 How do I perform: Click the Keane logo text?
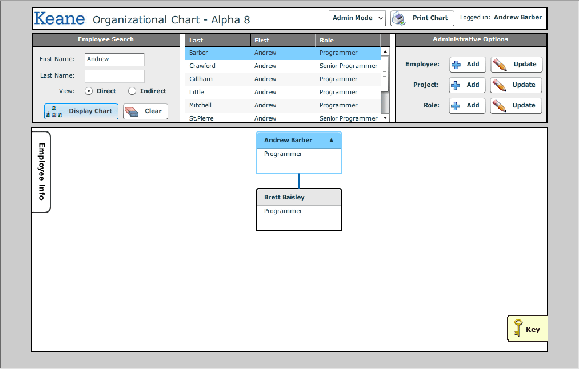pos(59,18)
